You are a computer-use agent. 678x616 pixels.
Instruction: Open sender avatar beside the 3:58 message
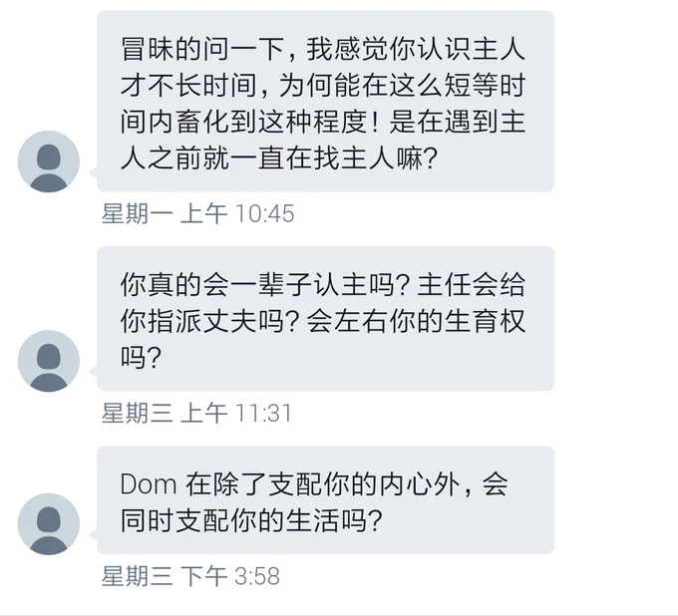(x=49, y=524)
